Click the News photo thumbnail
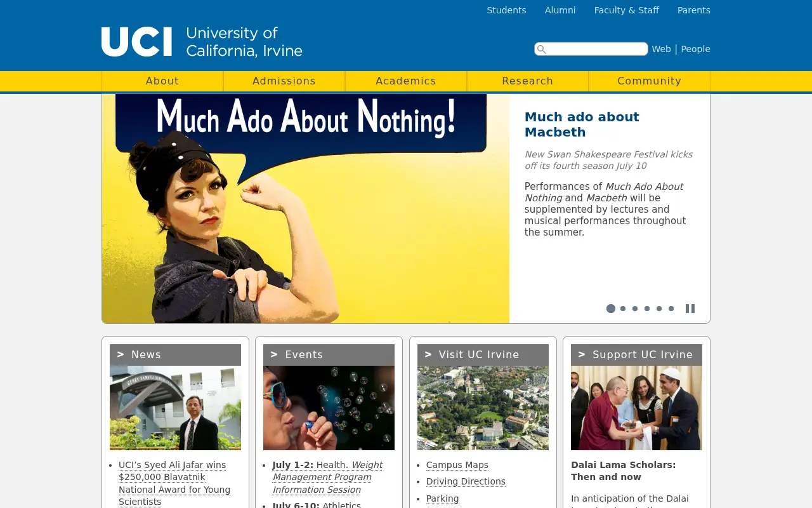Screen dimensions: 812x508 [x=175, y=408]
